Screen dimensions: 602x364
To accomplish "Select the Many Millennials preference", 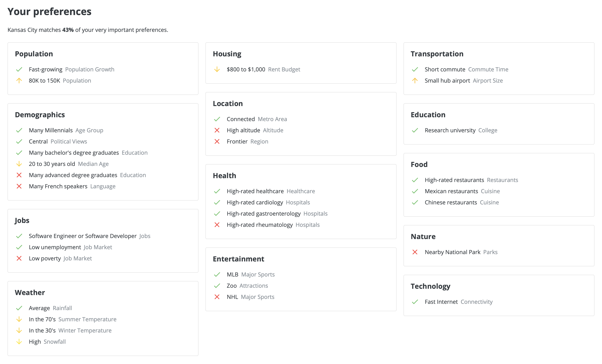I will (51, 130).
